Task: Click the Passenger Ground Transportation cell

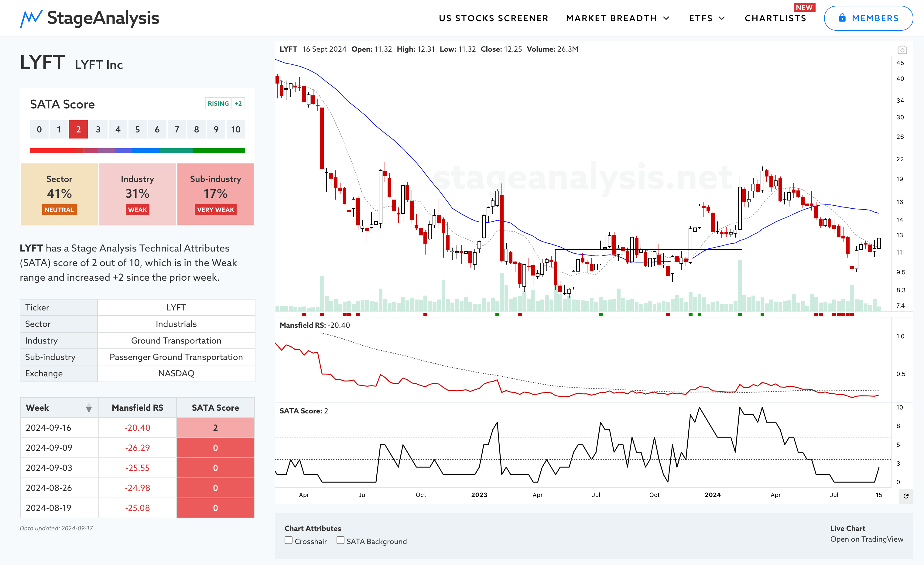Action: pyautogui.click(x=176, y=357)
